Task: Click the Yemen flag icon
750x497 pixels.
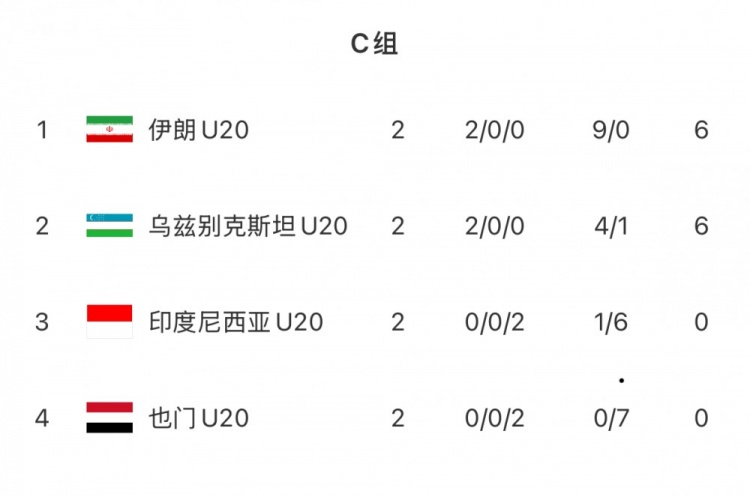Action: 109,418
